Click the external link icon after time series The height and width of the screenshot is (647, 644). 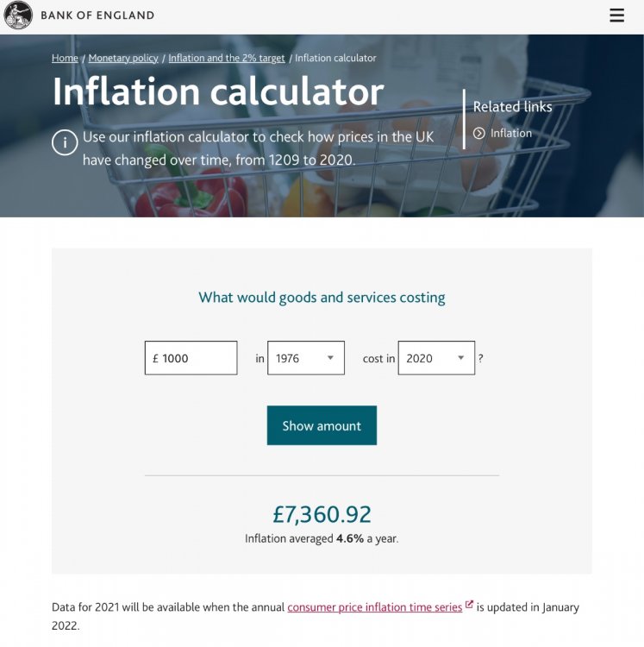[469, 606]
